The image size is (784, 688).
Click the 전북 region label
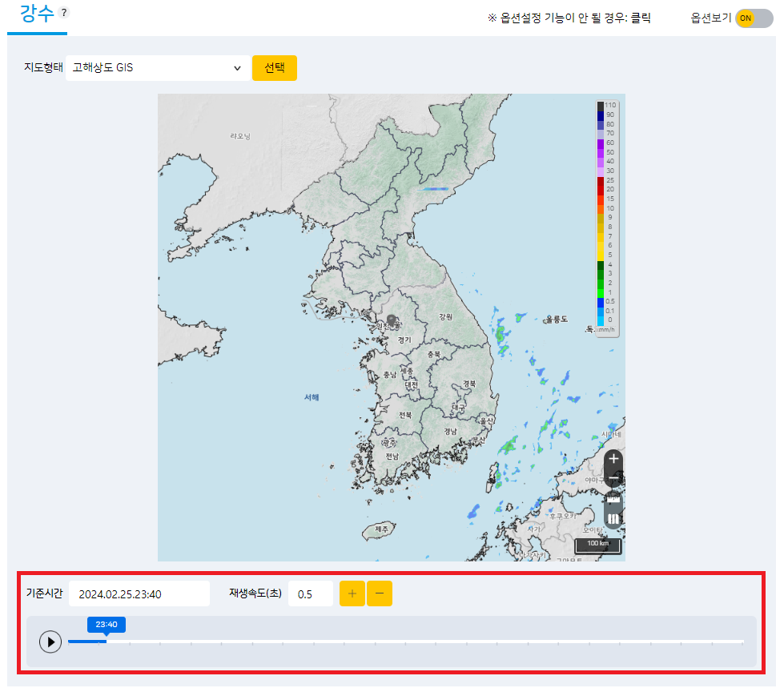point(405,415)
